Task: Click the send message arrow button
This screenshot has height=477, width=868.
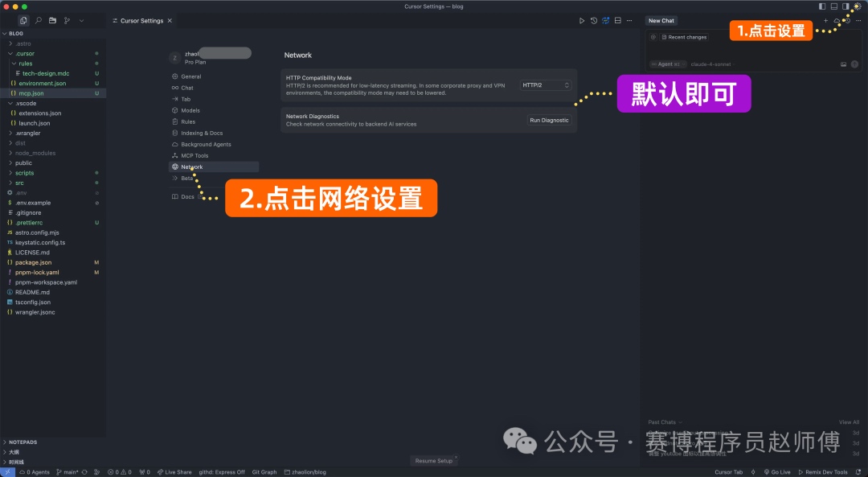Action: [854, 64]
